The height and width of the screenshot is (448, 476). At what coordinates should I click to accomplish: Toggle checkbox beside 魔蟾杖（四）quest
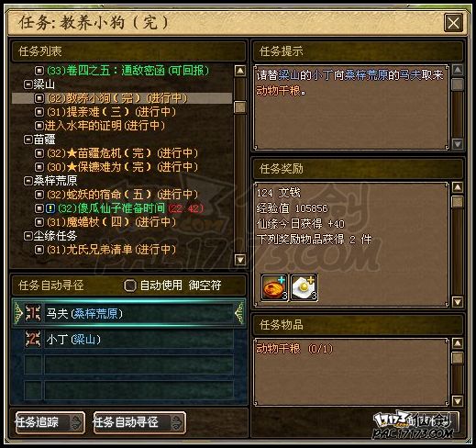(39, 222)
